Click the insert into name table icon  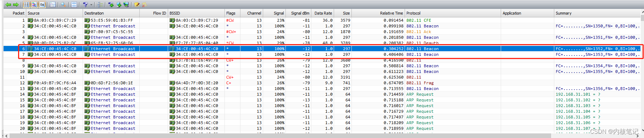[x=119, y=5]
